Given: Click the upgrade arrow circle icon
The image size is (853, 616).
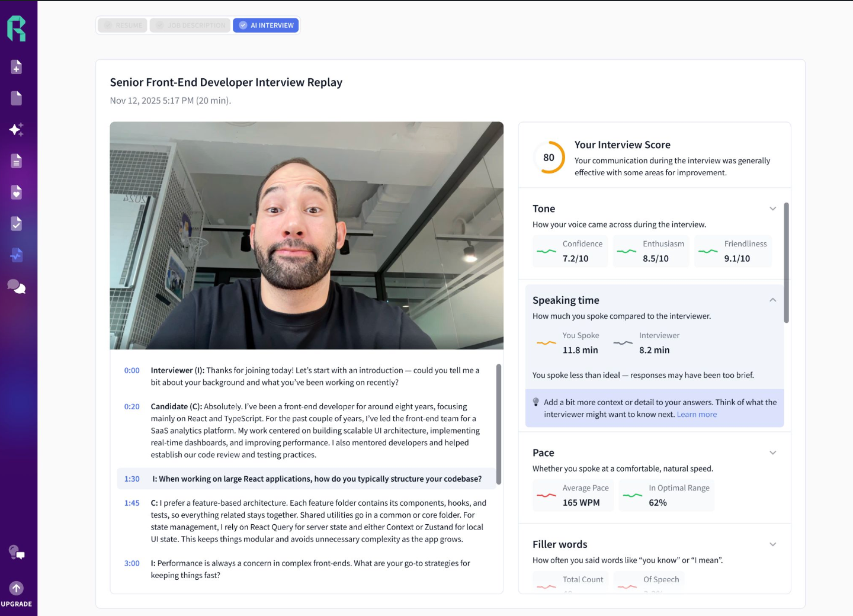Looking at the screenshot, I should pos(17,588).
